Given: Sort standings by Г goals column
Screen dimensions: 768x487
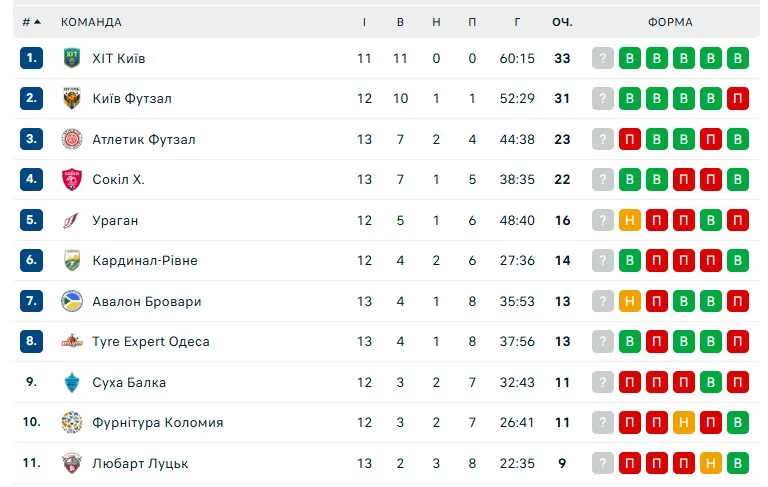Looking at the screenshot, I should (x=517, y=22).
